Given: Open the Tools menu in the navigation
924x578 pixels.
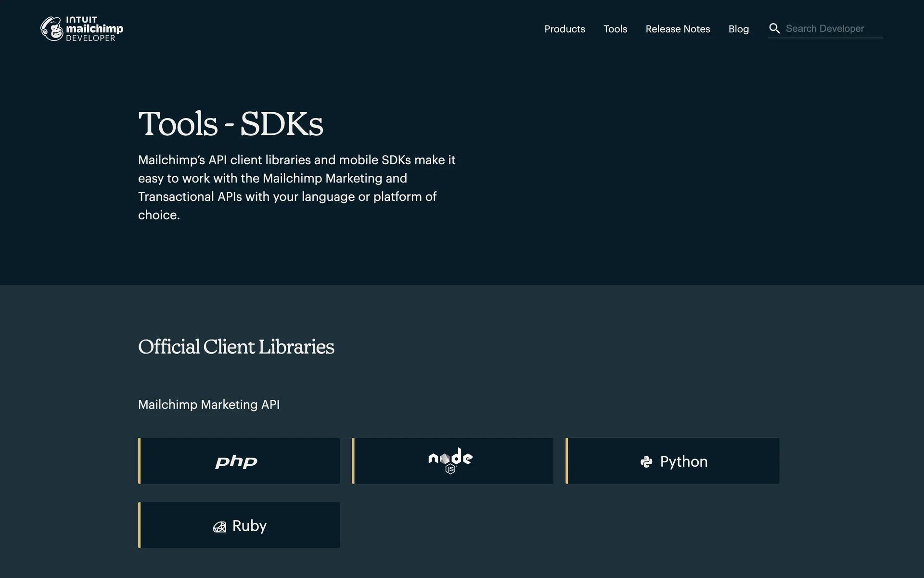Looking at the screenshot, I should (615, 29).
